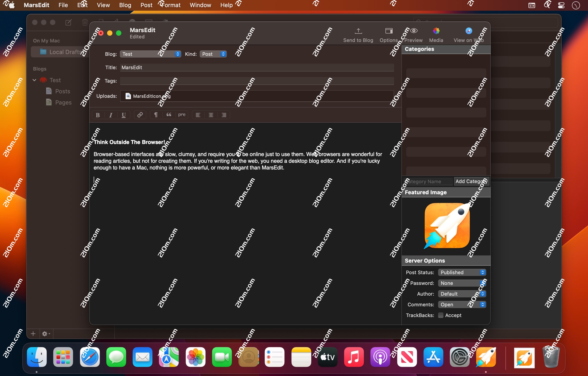Click the pre formatting icon
Screen dimensions: 588x376
pyautogui.click(x=182, y=115)
